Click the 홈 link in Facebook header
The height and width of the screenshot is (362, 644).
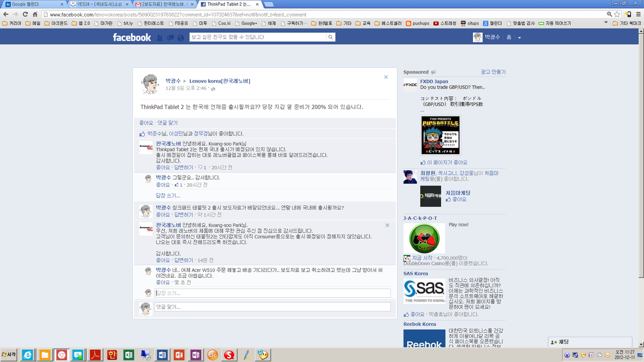pos(509,37)
